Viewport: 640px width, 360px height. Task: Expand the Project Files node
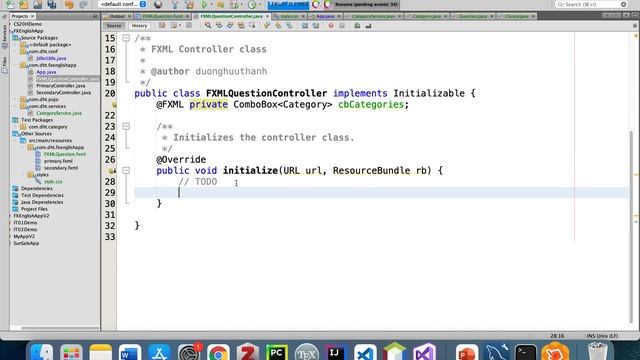click(34, 209)
